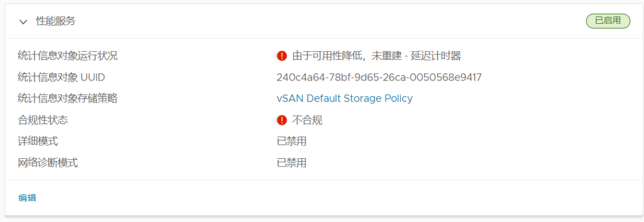Image resolution: width=644 pixels, height=222 pixels.
Task: Click the red error icon beside 由于可用性降低
Action: coord(281,56)
